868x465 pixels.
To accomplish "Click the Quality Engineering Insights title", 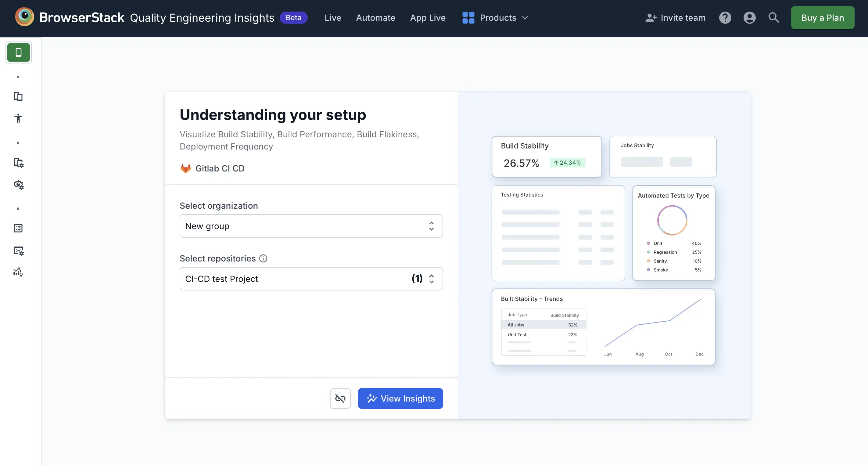I will click(x=202, y=17).
